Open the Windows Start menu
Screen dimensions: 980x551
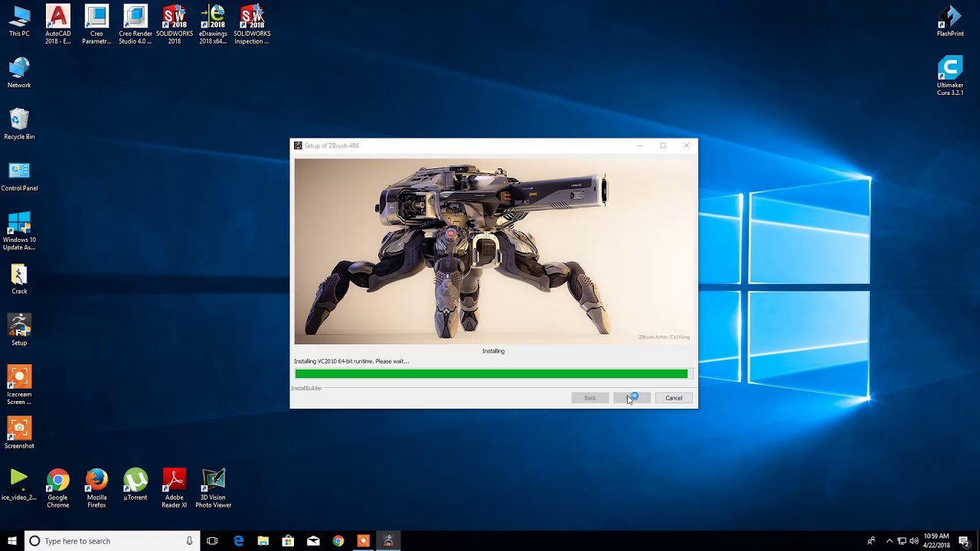[x=12, y=541]
